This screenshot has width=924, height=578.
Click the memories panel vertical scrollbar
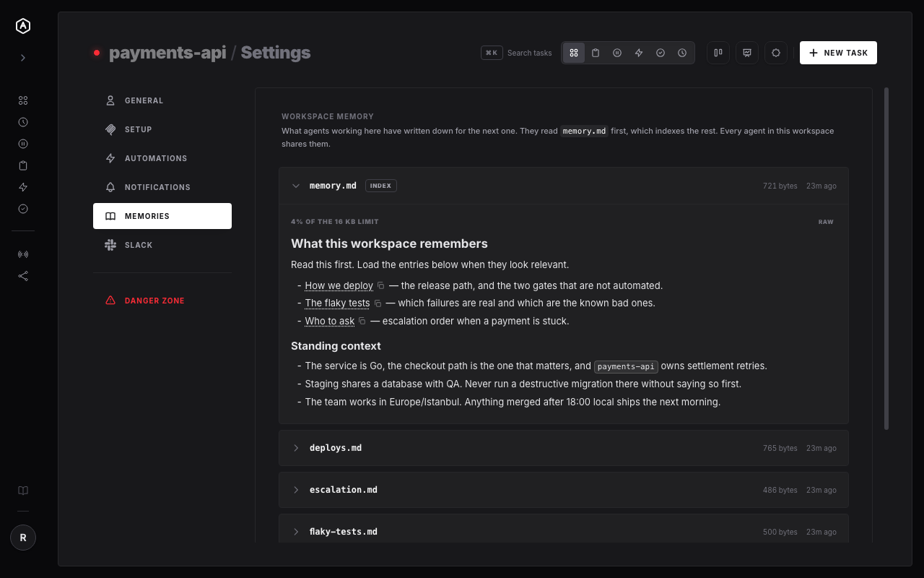click(x=886, y=259)
